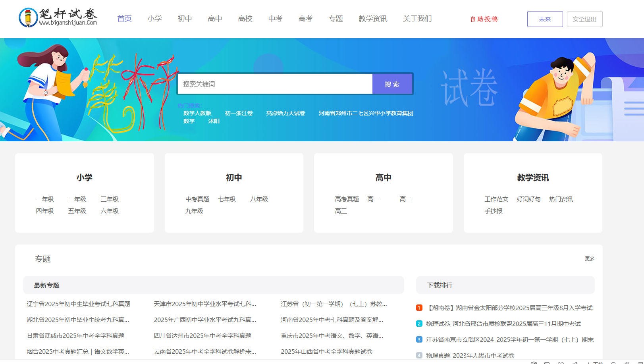The width and height of the screenshot is (644, 364).
Task: Open 高考真题 under 高中
Action: click(347, 199)
